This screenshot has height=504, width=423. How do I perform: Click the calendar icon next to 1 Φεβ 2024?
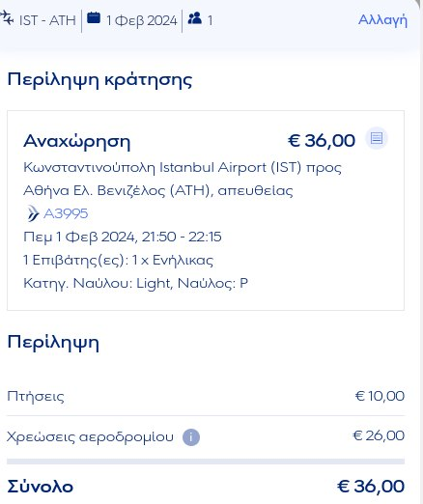coord(94,17)
